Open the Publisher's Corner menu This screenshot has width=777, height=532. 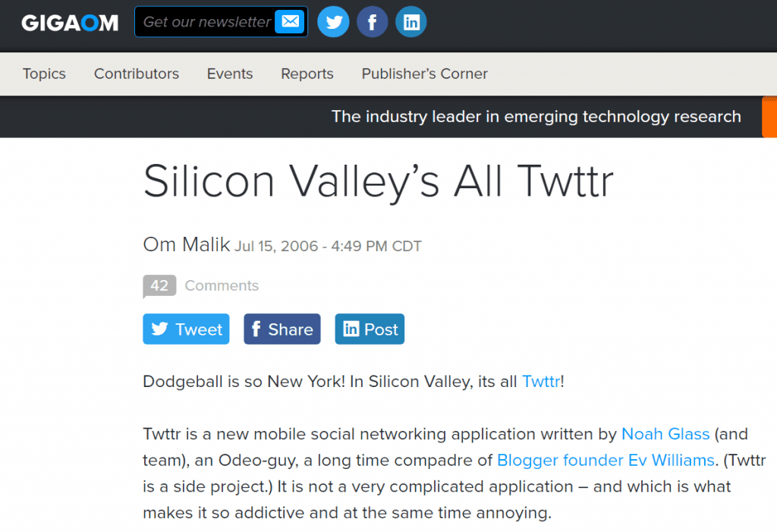(424, 74)
